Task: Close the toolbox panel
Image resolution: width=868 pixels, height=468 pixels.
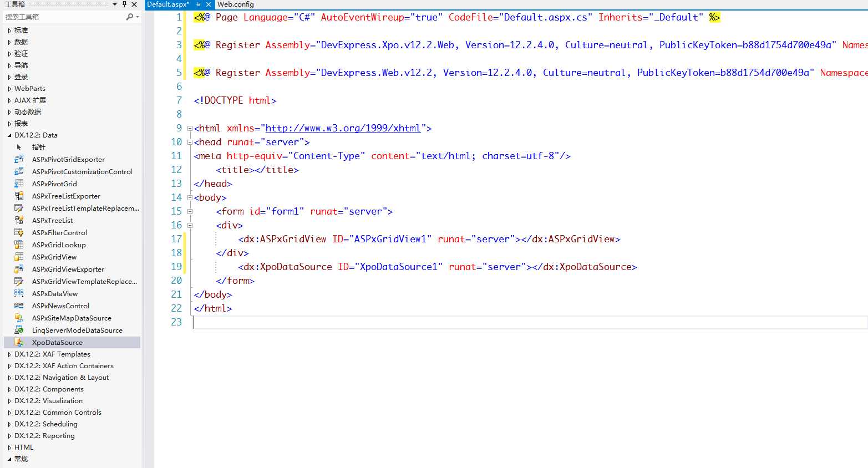Action: tap(134, 4)
